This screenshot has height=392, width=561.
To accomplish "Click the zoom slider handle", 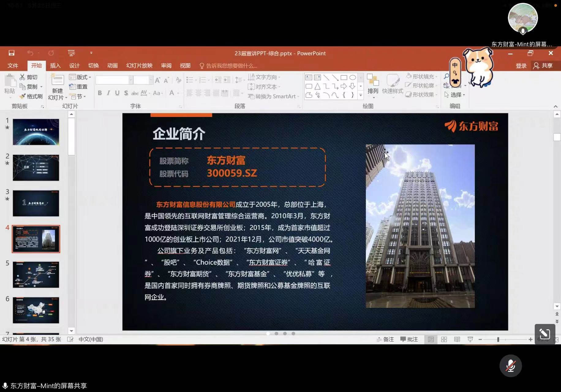I will (498, 339).
